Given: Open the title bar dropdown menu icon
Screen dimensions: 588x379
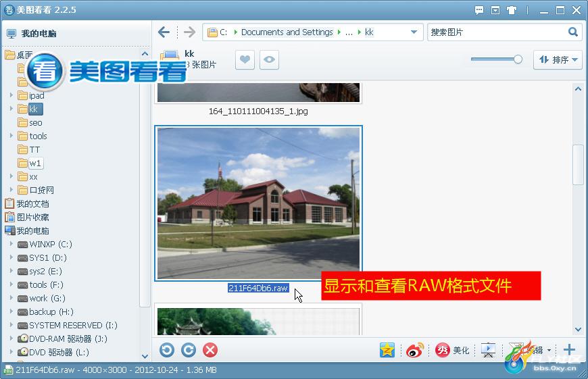Looking at the screenshot, I should coord(495,10).
